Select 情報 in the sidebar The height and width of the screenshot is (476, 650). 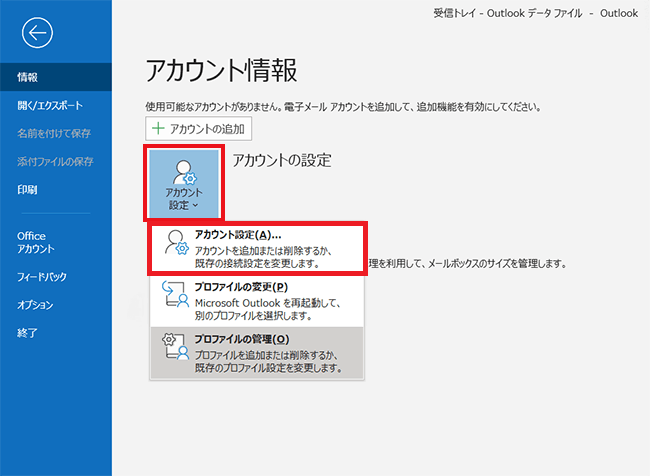56,77
